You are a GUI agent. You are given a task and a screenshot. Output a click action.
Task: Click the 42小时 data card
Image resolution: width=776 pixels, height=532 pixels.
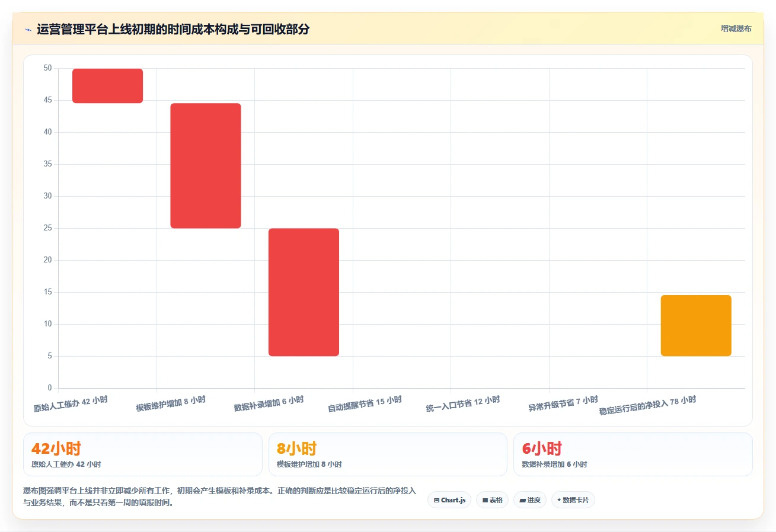tap(142, 454)
